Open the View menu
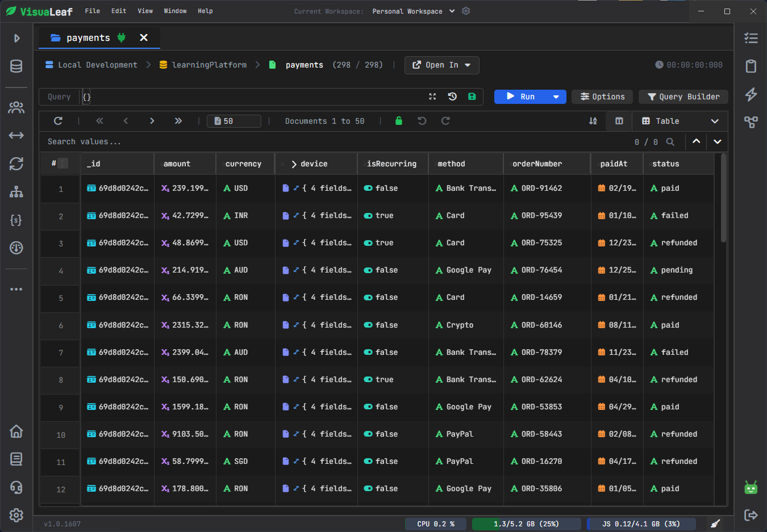 coord(145,11)
